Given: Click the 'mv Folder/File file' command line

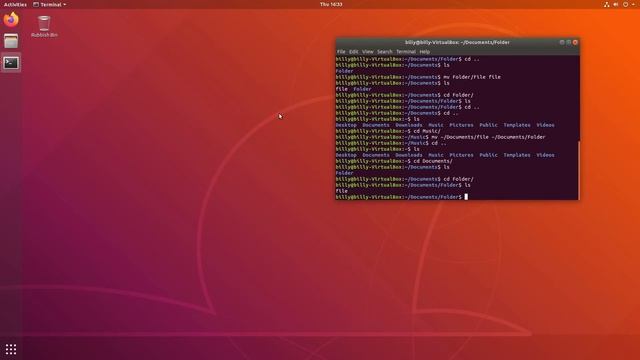Looking at the screenshot, I should pos(418,77).
